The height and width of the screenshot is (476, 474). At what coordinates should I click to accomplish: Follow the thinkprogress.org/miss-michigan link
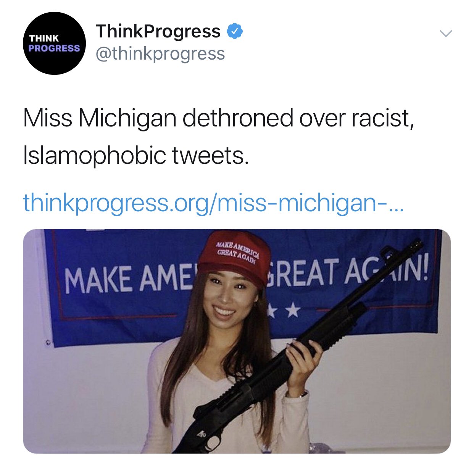[x=213, y=202]
